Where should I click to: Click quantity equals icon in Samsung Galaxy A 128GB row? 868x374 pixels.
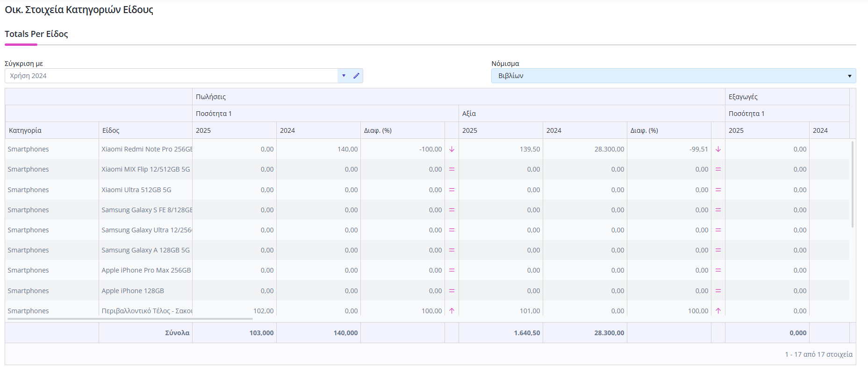[x=452, y=250]
